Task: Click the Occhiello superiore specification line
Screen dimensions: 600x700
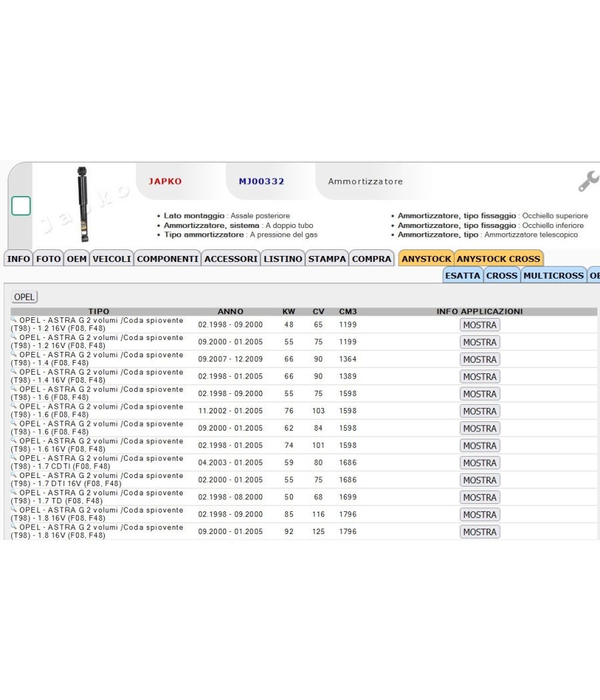Action: pyautogui.click(x=493, y=215)
